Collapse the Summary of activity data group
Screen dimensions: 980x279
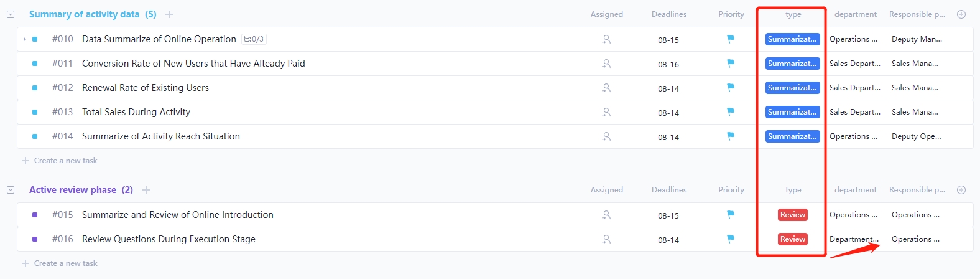[x=11, y=14]
